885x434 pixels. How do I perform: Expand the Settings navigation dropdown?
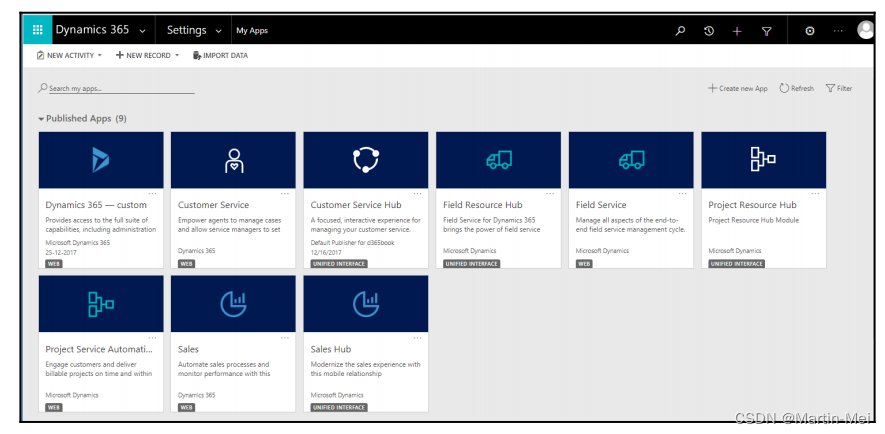point(218,32)
